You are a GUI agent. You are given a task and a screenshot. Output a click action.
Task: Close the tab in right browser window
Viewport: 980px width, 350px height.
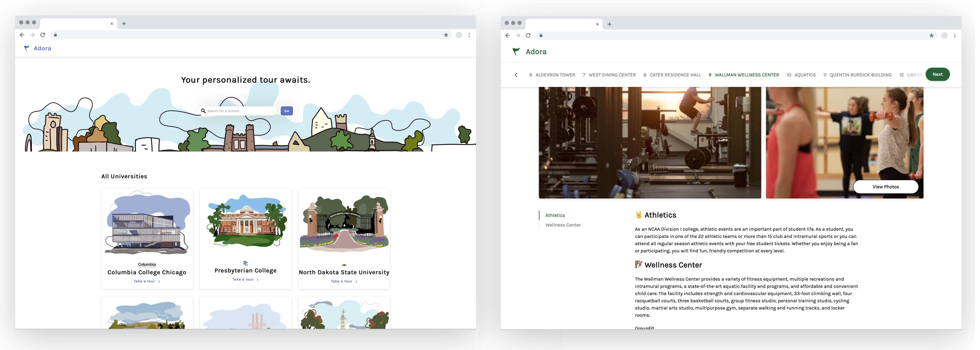[x=597, y=24]
